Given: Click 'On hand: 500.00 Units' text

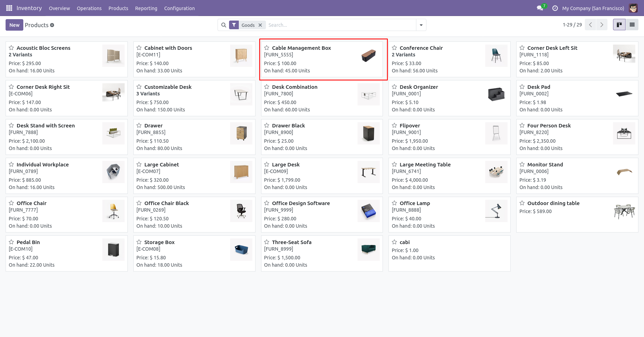Looking at the screenshot, I should 160,187.
